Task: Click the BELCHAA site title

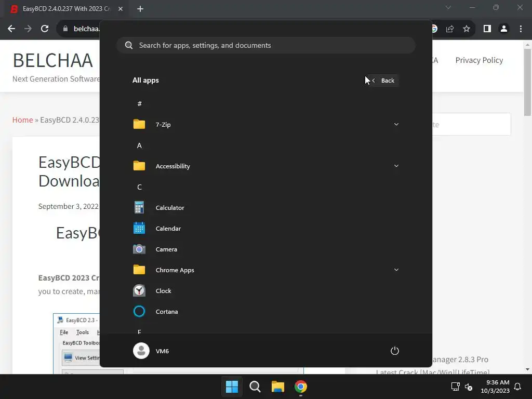Action: [x=53, y=60]
